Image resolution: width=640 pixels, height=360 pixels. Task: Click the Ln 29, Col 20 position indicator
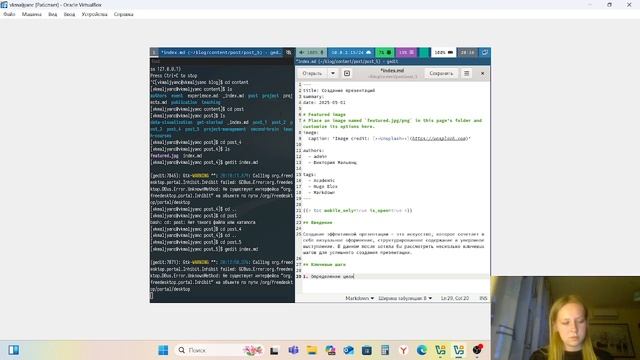[455, 298]
